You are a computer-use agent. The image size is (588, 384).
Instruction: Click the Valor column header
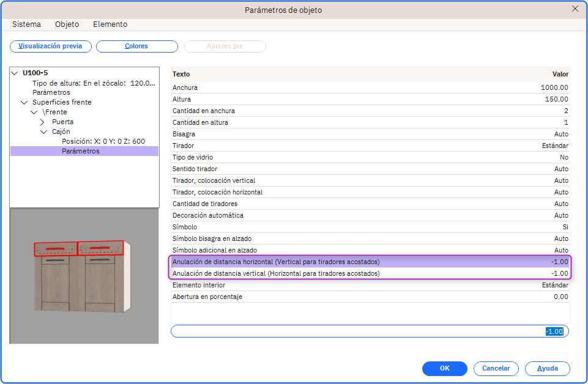coord(560,74)
